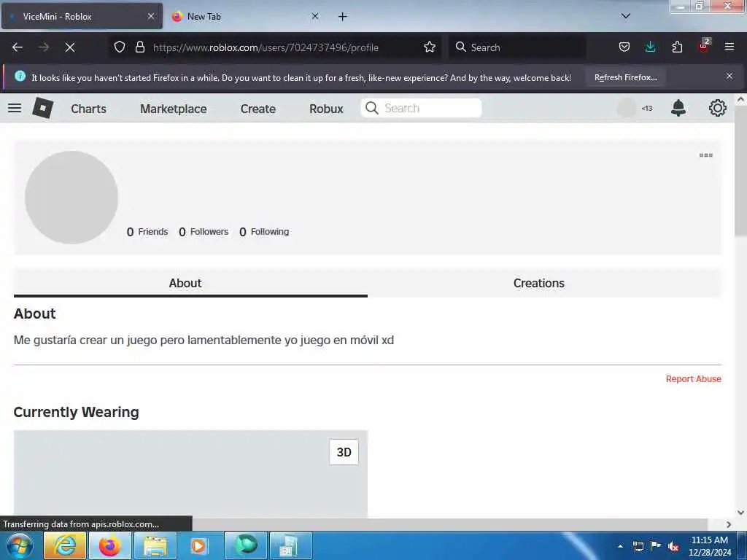This screenshot has width=747, height=560.
Task: Select the ViceMini - Roblox tab
Action: point(82,16)
